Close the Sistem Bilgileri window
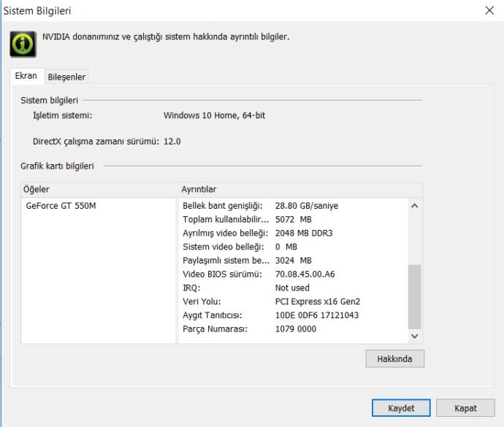Screen dimensions: 504x427 (489, 11)
